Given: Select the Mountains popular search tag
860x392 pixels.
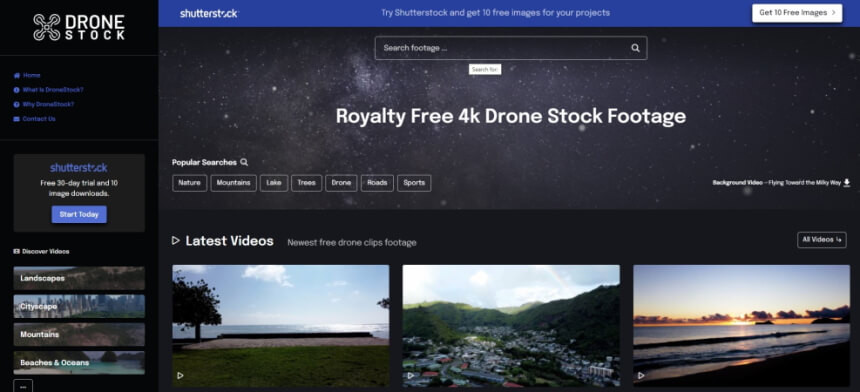Looking at the screenshot, I should pyautogui.click(x=234, y=183).
